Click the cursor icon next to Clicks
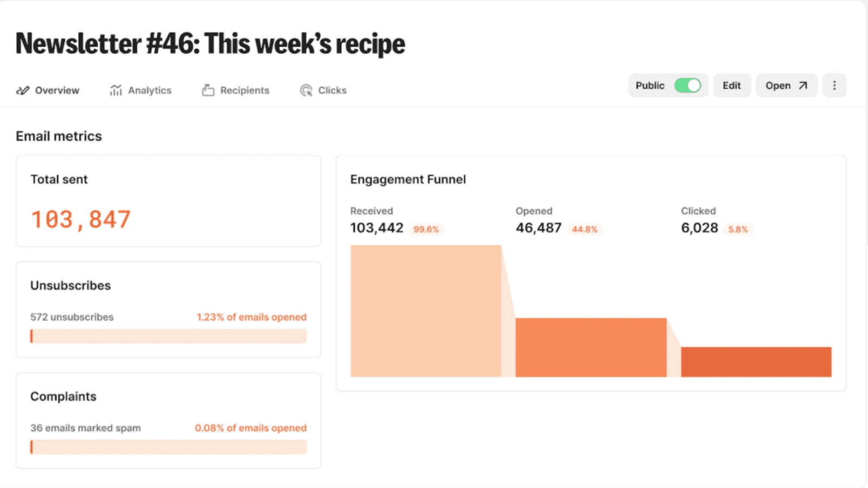The width and height of the screenshot is (868, 488). [306, 90]
